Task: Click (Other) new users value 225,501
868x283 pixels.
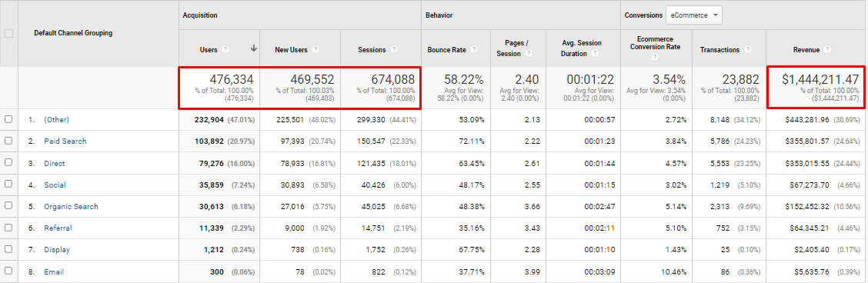Action: 291,119
